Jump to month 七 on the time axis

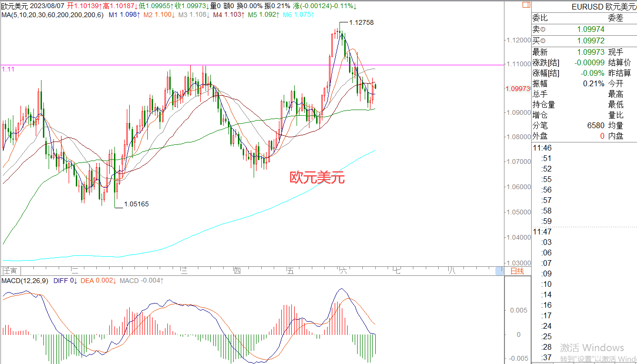397,271
